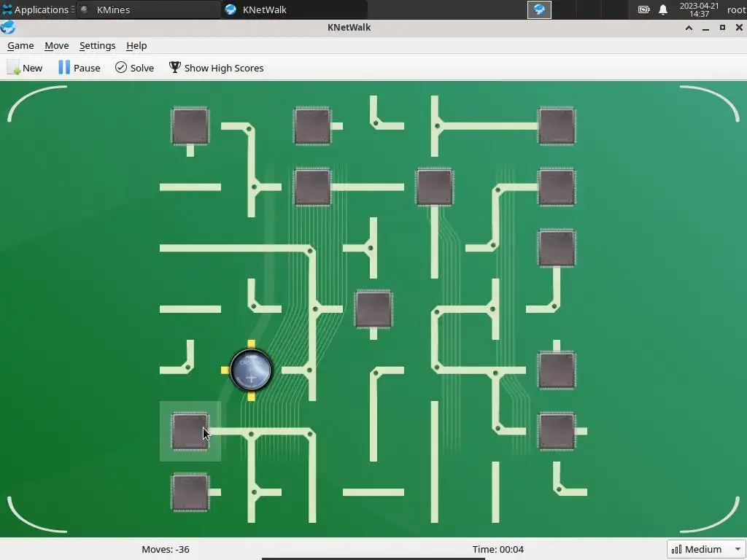Rotate the terminal chip at board center

tap(373, 309)
